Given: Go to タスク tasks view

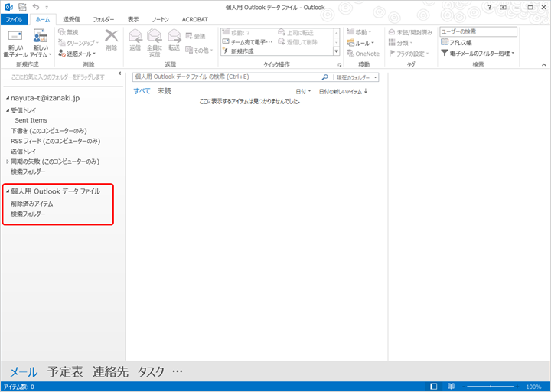Looking at the screenshot, I should (151, 371).
